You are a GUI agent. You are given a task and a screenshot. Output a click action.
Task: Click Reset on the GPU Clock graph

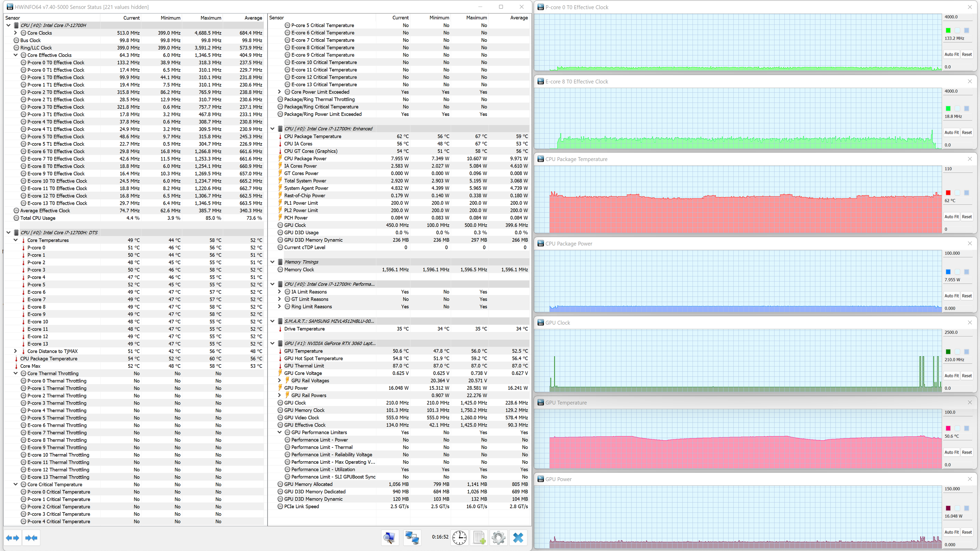click(967, 376)
